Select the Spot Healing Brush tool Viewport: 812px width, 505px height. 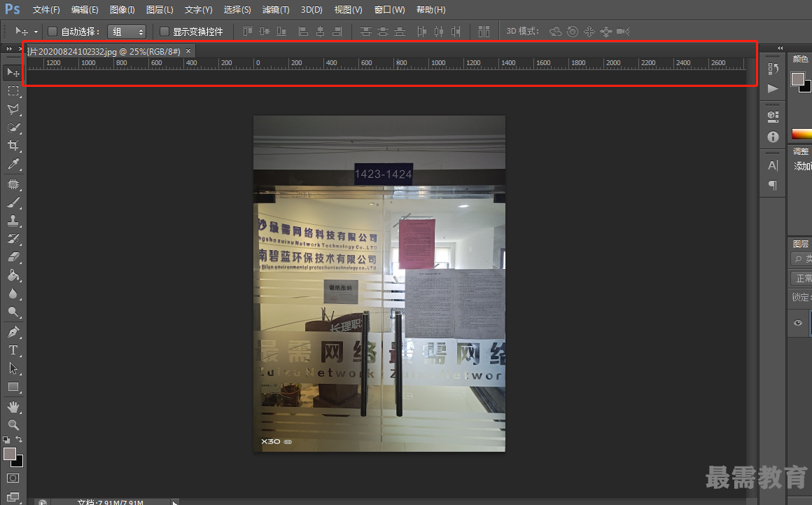(x=13, y=184)
